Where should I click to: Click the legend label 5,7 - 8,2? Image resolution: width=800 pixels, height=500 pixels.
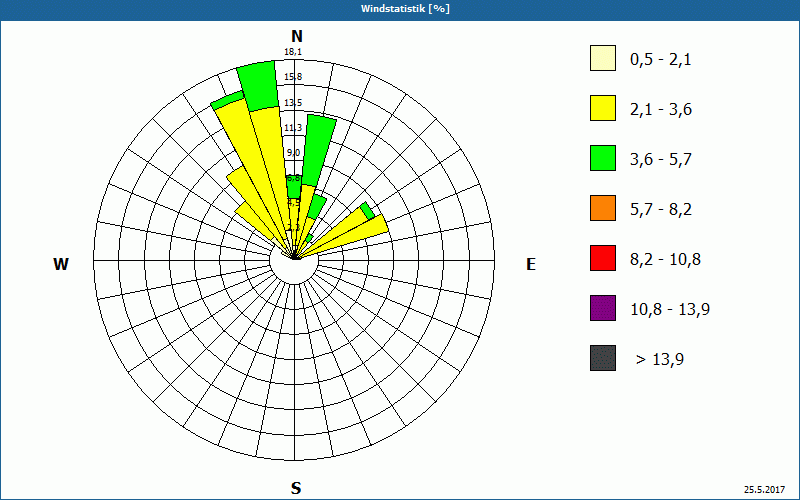tap(661, 210)
